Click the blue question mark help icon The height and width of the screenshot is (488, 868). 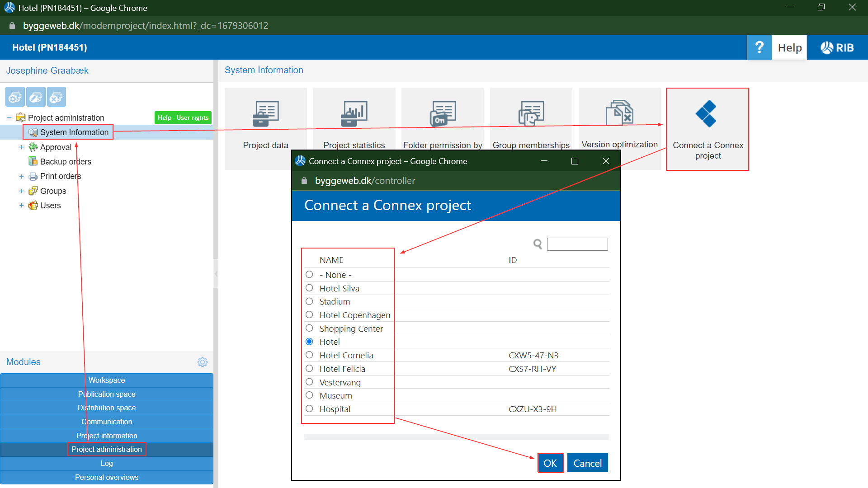click(x=759, y=47)
